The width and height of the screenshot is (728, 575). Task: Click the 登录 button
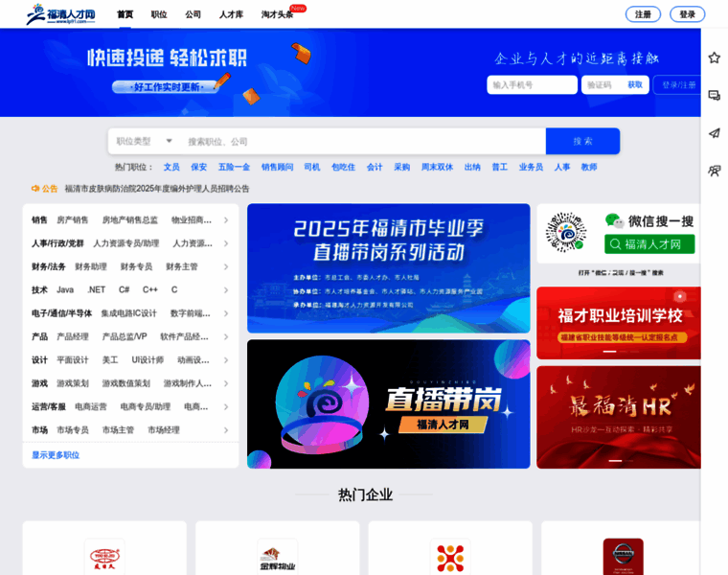[x=688, y=14]
